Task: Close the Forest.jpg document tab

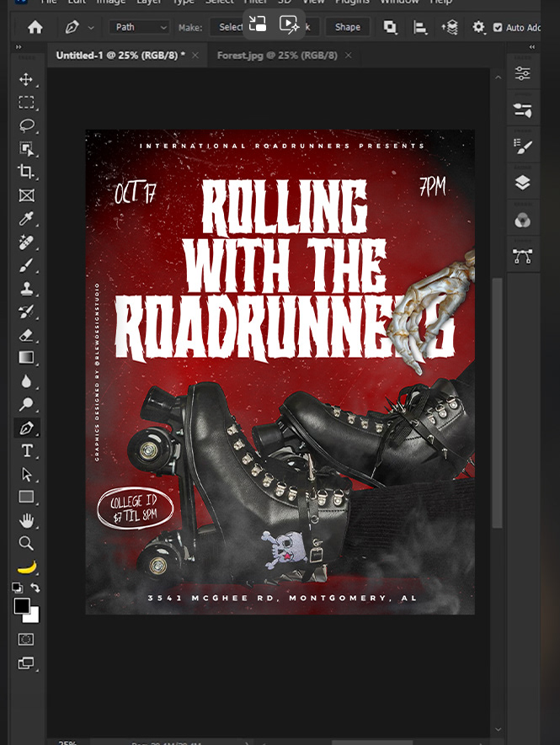Action: tap(349, 56)
